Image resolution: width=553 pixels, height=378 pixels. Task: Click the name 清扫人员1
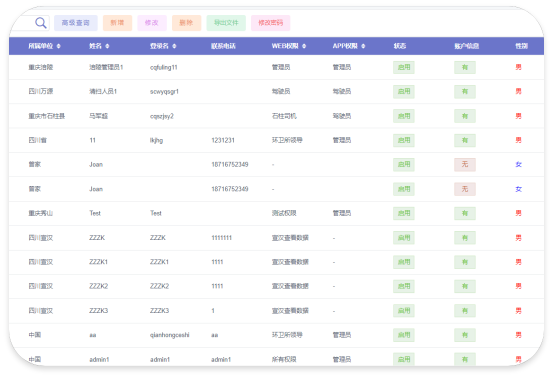tap(103, 92)
